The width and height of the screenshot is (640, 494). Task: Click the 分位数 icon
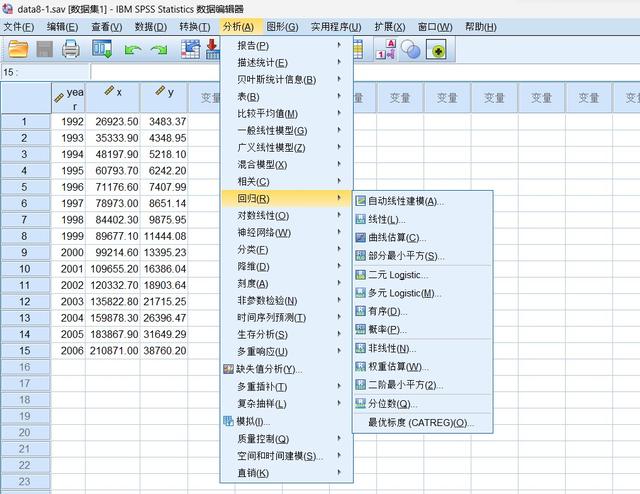point(360,403)
